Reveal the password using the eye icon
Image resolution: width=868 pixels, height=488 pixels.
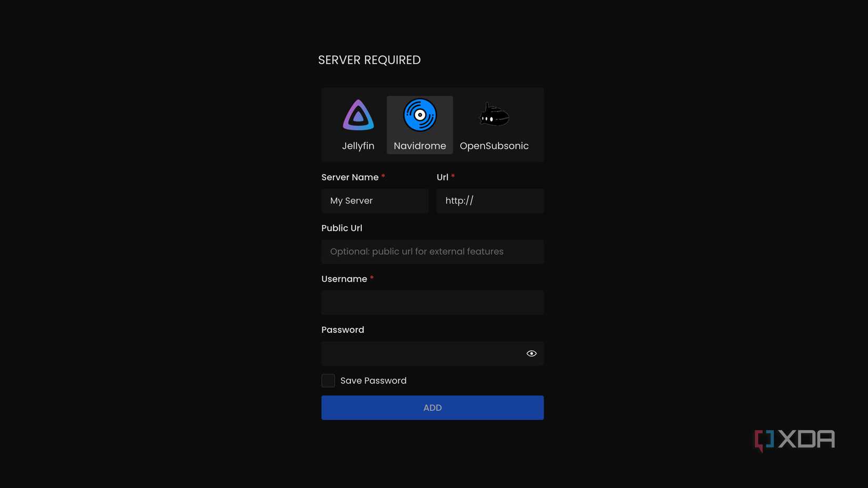[531, 353]
